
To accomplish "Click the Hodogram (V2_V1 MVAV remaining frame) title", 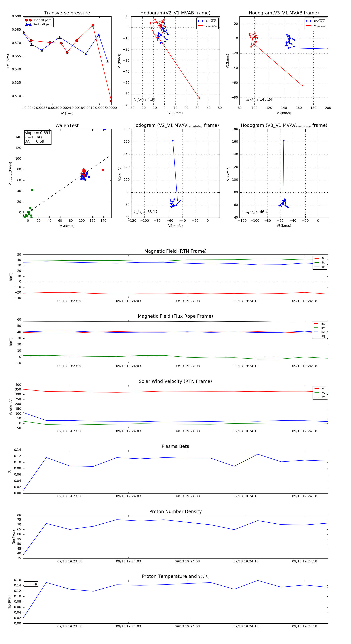I will [x=175, y=125].
